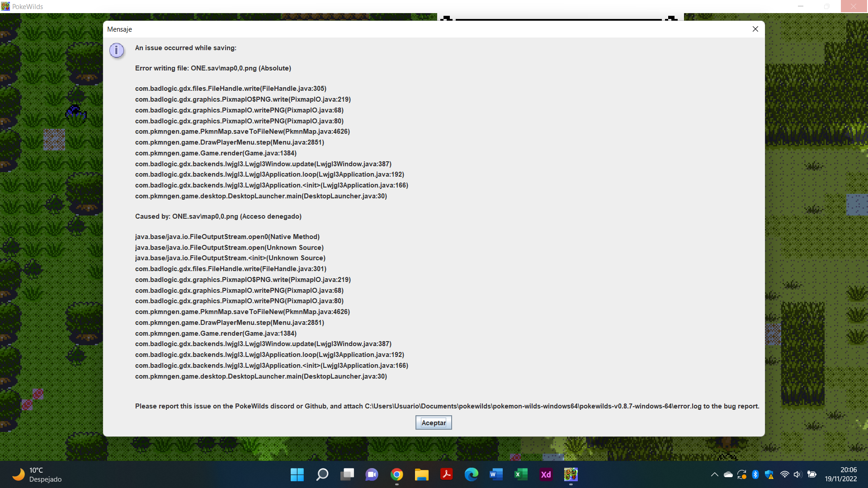The width and height of the screenshot is (868, 488).
Task: Click the 'Mensaje' dialog title
Action: tap(119, 29)
